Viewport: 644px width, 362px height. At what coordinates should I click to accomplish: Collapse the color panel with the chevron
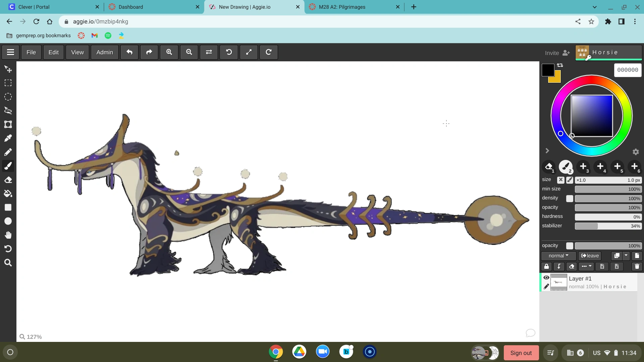(x=547, y=150)
